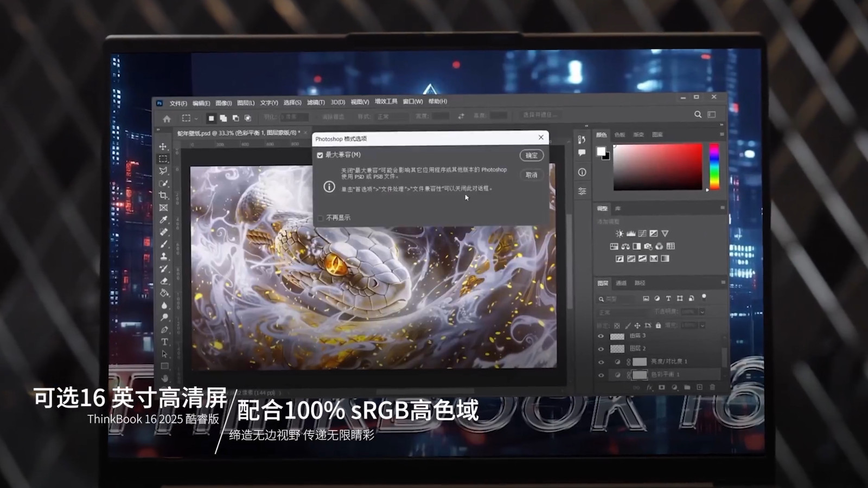Open the search magnifier in options bar
This screenshot has width=868, height=488.
click(x=698, y=114)
